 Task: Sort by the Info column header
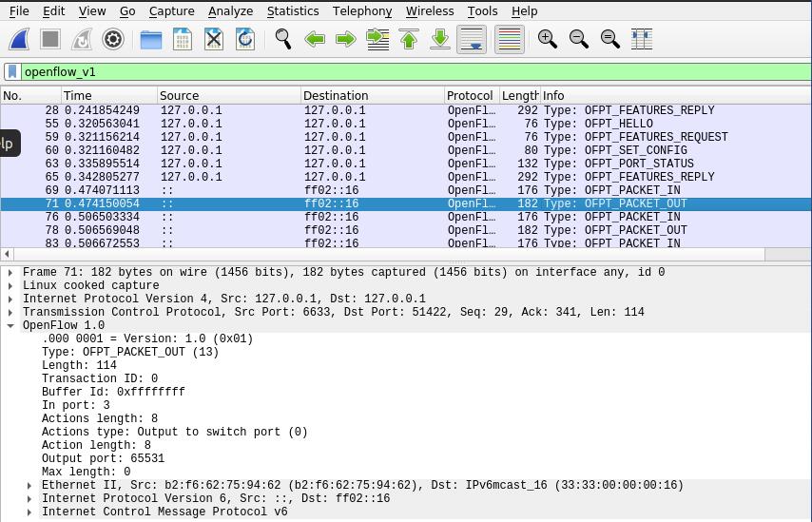tap(676, 95)
